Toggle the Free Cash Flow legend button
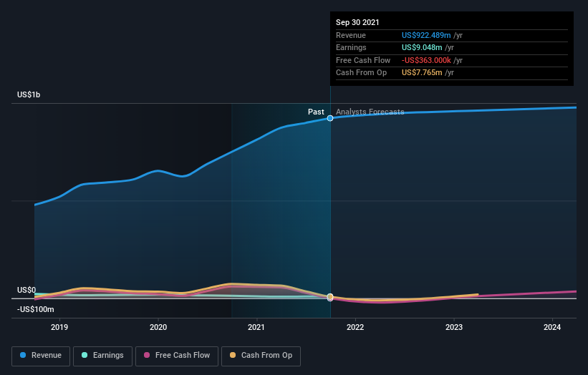 point(177,356)
